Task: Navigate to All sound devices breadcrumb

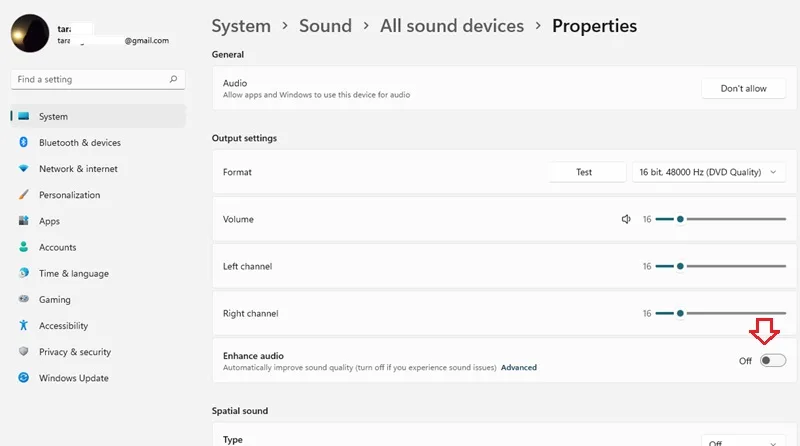Action: (452, 26)
